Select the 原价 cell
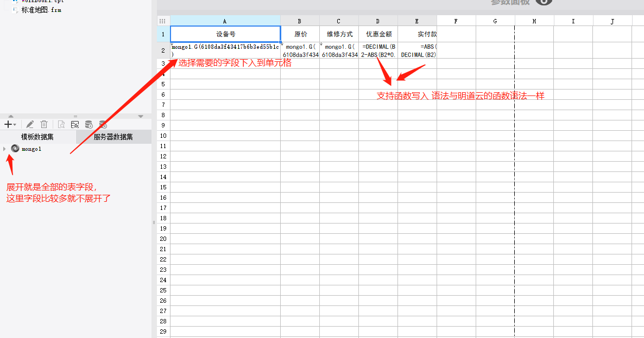The height and width of the screenshot is (338, 644). coord(300,34)
